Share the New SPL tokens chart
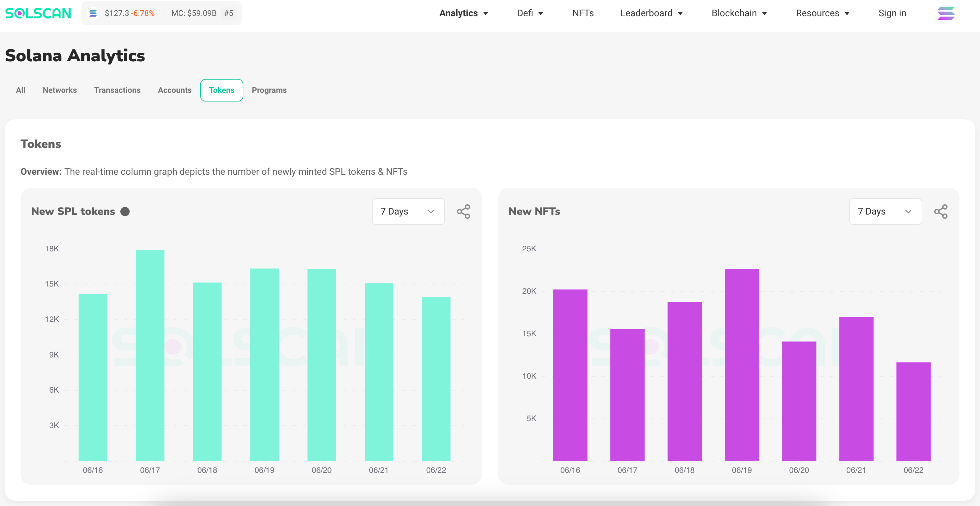Viewport: 980px width, 506px height. [x=463, y=212]
